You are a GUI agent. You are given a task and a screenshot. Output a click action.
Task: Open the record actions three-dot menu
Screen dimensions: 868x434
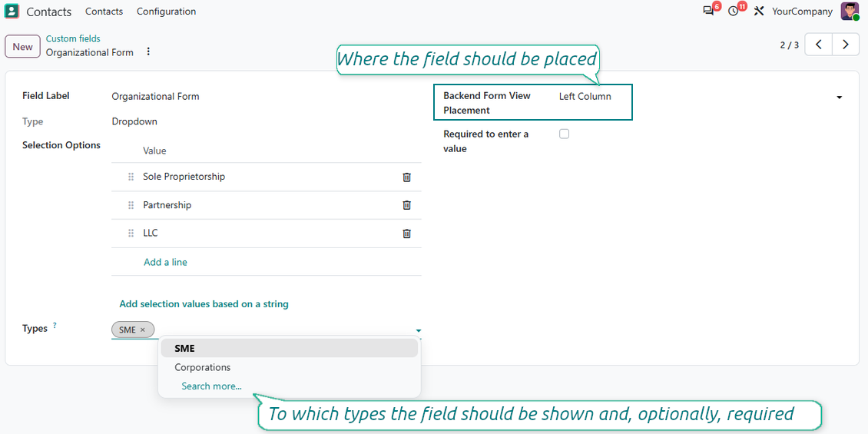click(x=147, y=51)
